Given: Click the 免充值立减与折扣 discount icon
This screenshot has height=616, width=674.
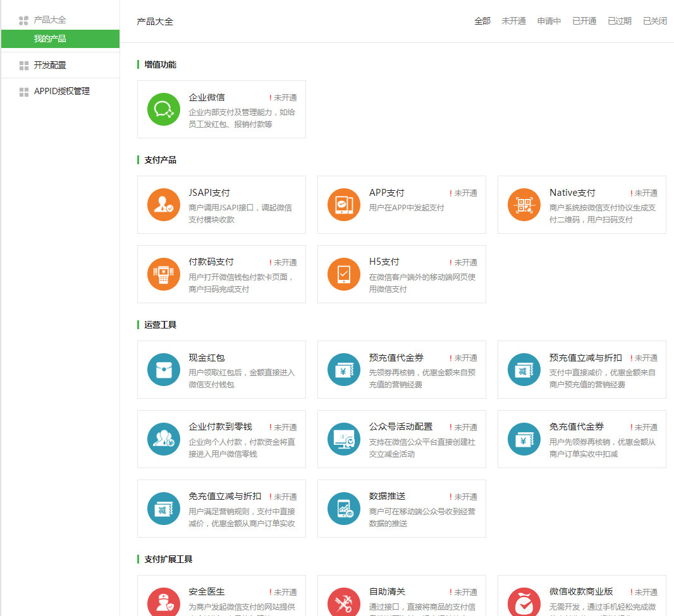Looking at the screenshot, I should (x=163, y=509).
